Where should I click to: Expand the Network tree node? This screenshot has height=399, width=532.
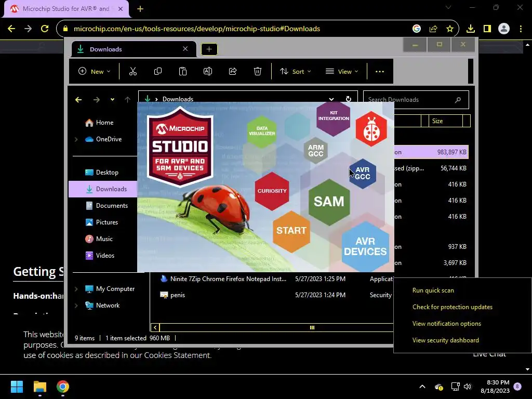(x=76, y=305)
